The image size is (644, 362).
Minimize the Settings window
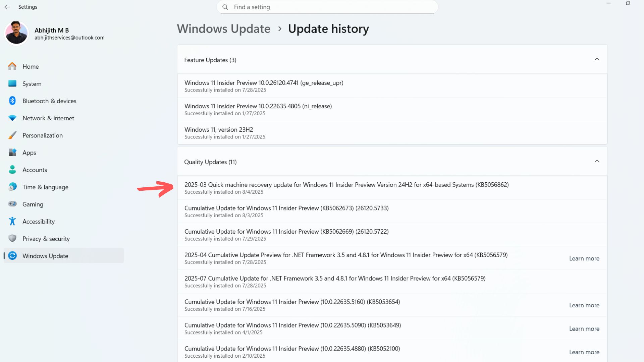point(608,3)
